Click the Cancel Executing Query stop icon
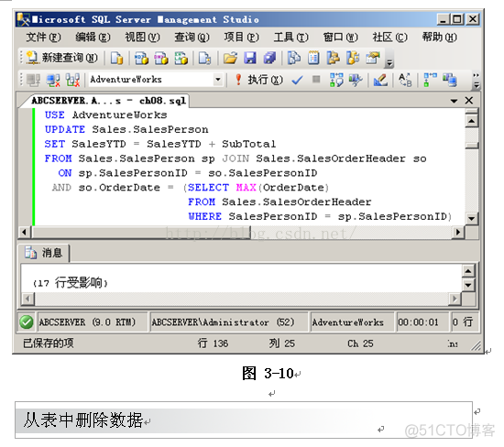The height and width of the screenshot is (447, 504). click(317, 80)
